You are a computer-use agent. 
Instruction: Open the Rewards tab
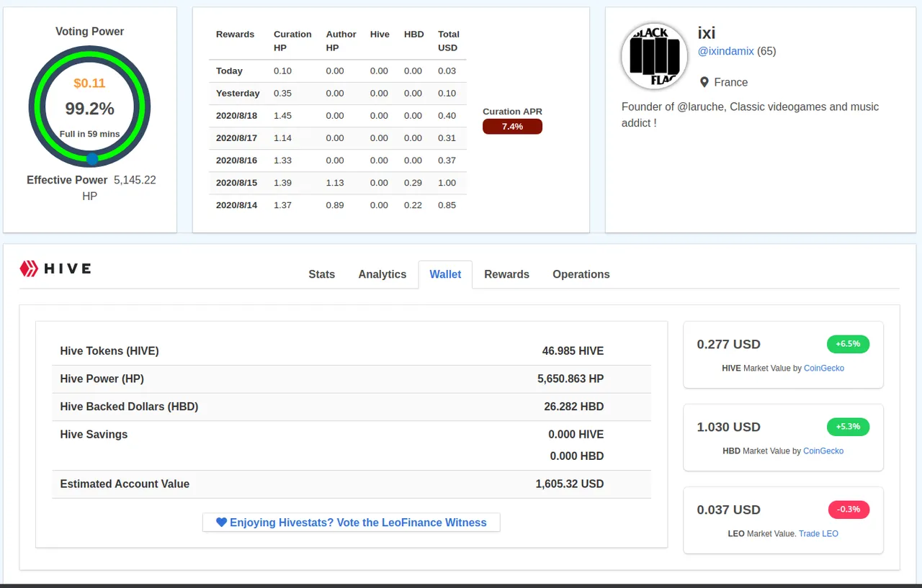506,274
